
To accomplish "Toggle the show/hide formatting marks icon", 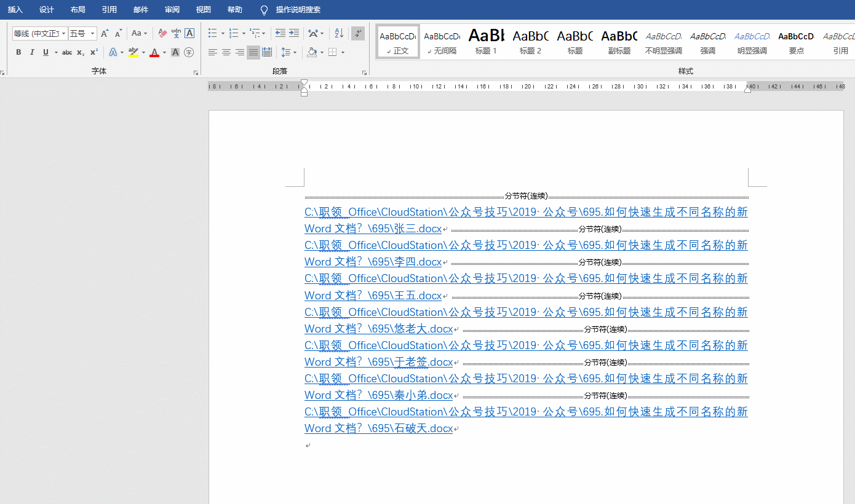I will [357, 34].
